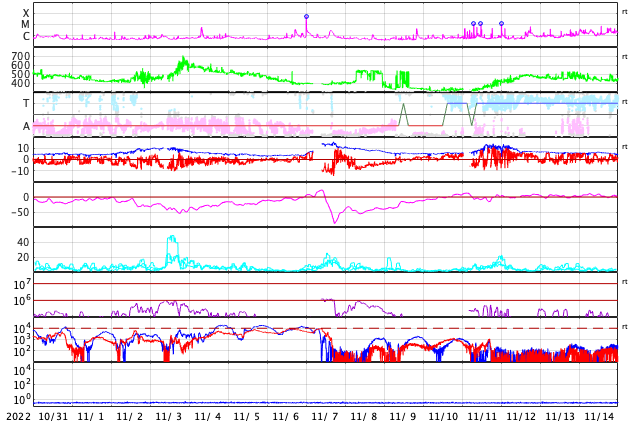634x424 pixels.
Task: Click the 'A' sector axis label
Action: coord(26,126)
